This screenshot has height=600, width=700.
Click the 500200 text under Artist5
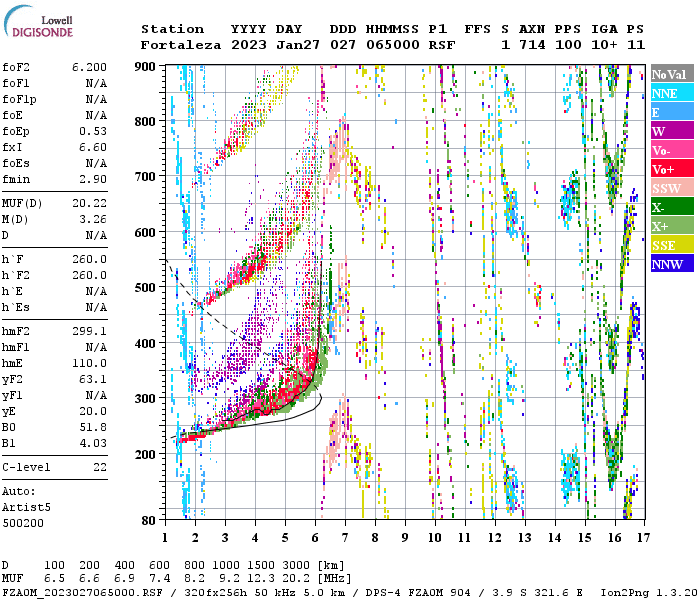(x=23, y=523)
